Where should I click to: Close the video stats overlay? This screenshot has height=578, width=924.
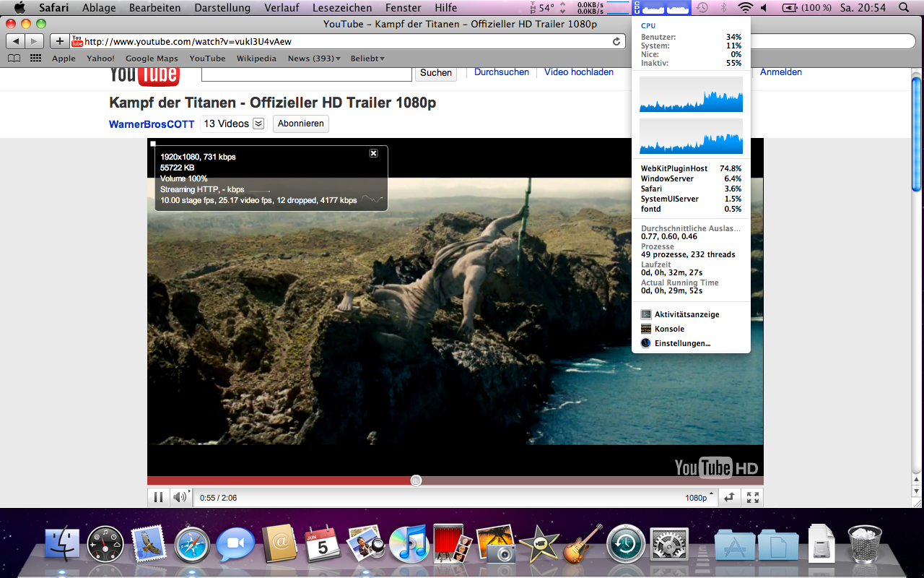pyautogui.click(x=373, y=153)
